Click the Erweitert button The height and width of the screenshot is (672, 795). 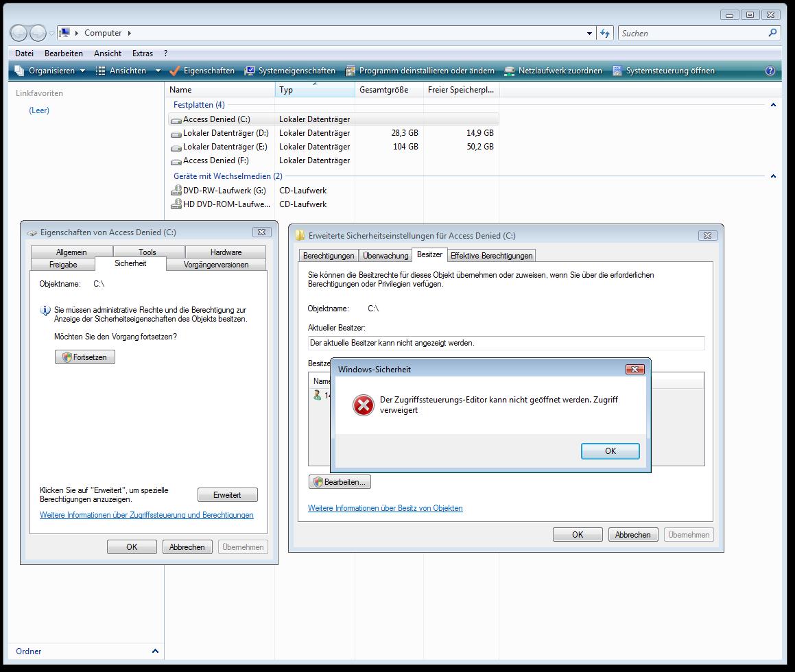[227, 495]
